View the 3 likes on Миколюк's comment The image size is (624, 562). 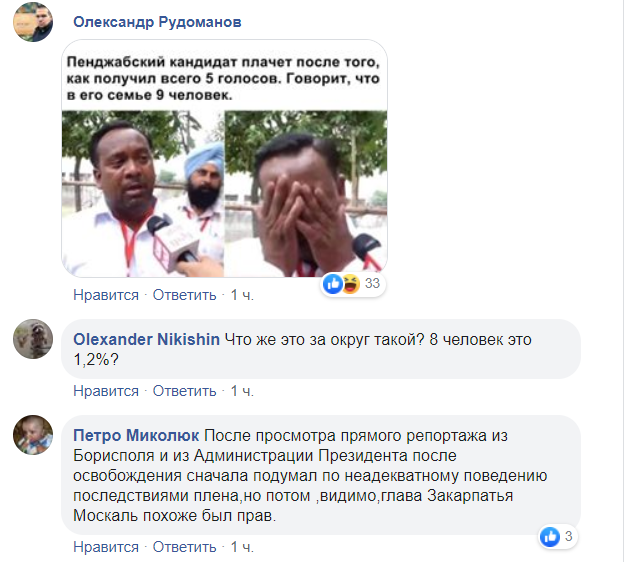point(569,537)
